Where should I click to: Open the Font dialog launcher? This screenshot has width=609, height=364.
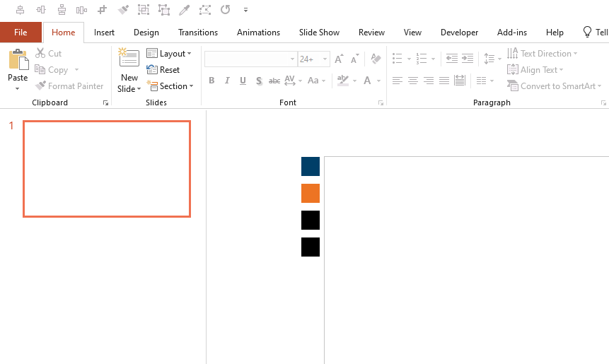[x=381, y=102]
